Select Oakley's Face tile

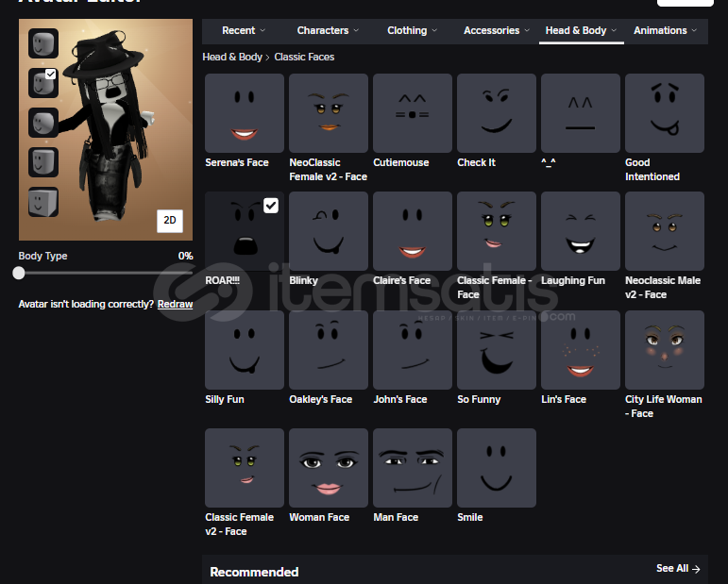click(x=329, y=350)
